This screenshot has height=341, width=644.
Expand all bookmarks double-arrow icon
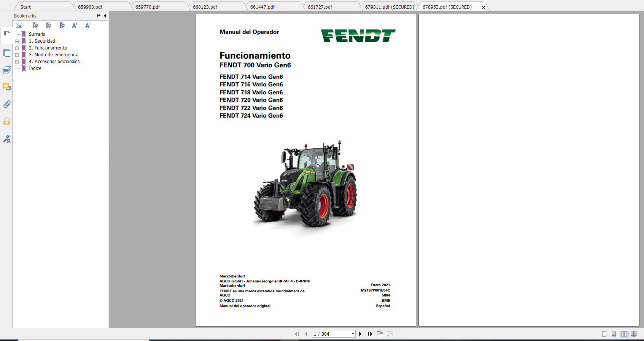(99, 16)
